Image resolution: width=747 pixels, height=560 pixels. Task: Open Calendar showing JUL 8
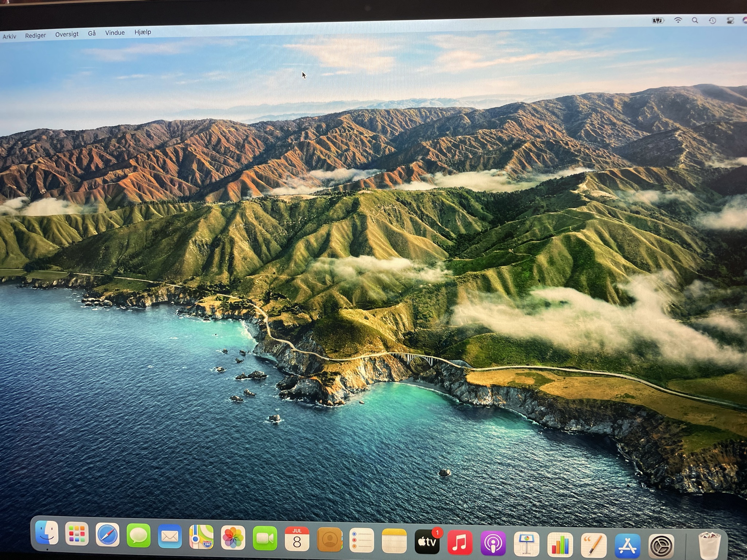click(x=297, y=539)
